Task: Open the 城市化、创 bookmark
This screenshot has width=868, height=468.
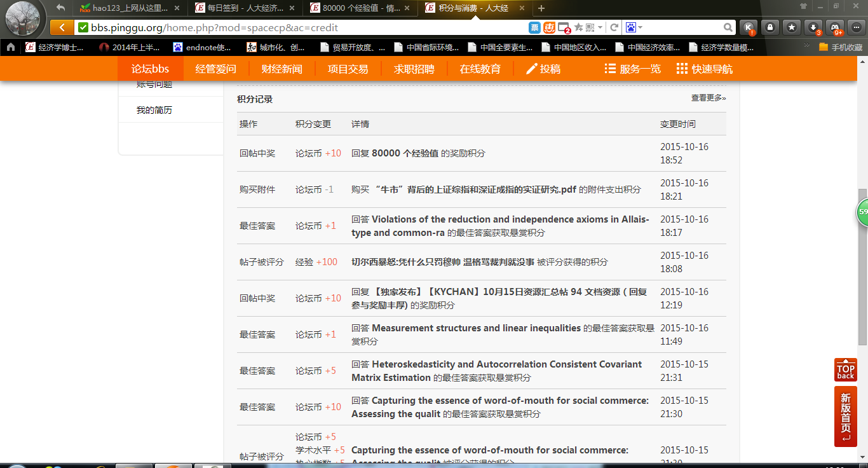Action: point(275,47)
